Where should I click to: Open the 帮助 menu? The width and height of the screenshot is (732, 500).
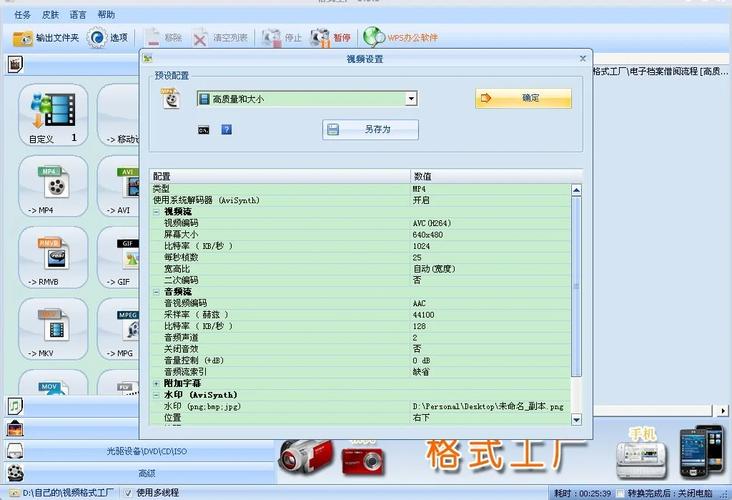coord(106,15)
